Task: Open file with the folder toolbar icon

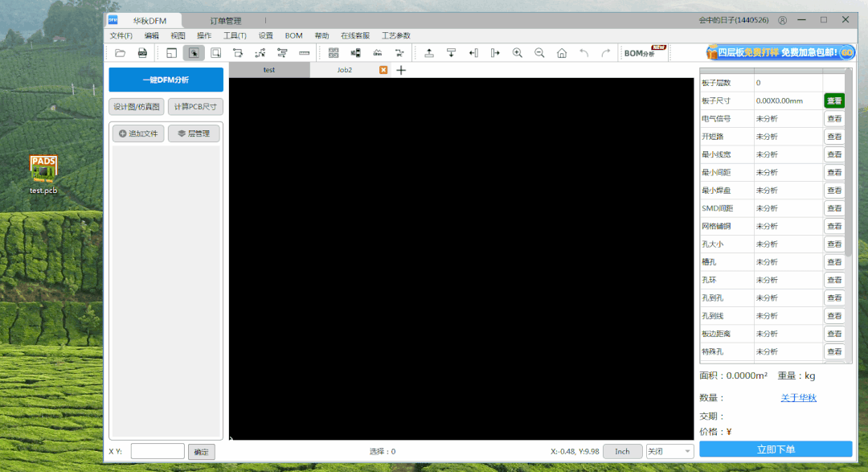Action: [120, 53]
